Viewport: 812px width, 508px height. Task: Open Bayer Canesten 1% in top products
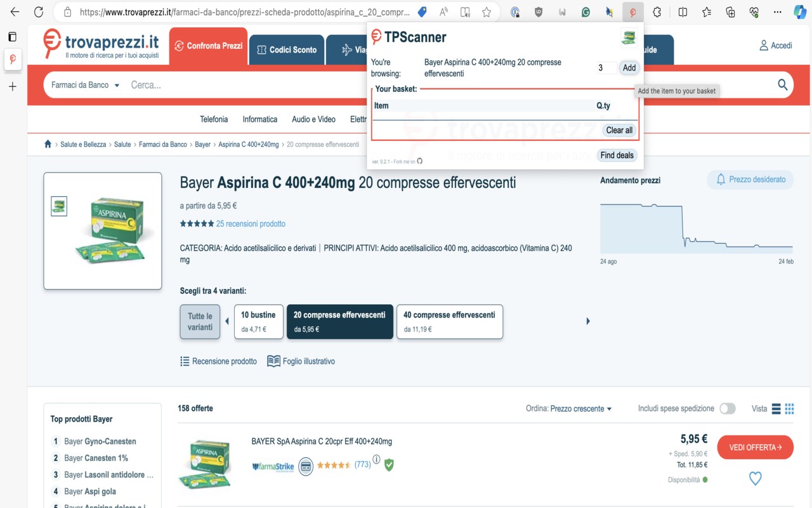pyautogui.click(x=96, y=458)
